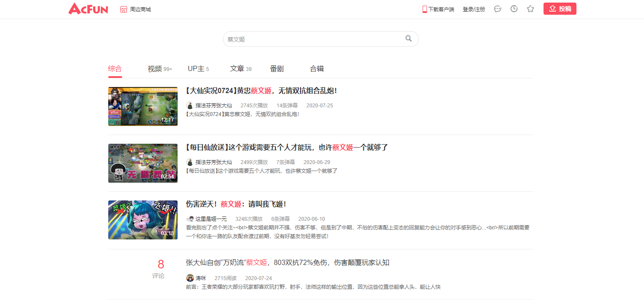Click the 投稿 upload button
The image size is (644, 300).
pos(560,9)
